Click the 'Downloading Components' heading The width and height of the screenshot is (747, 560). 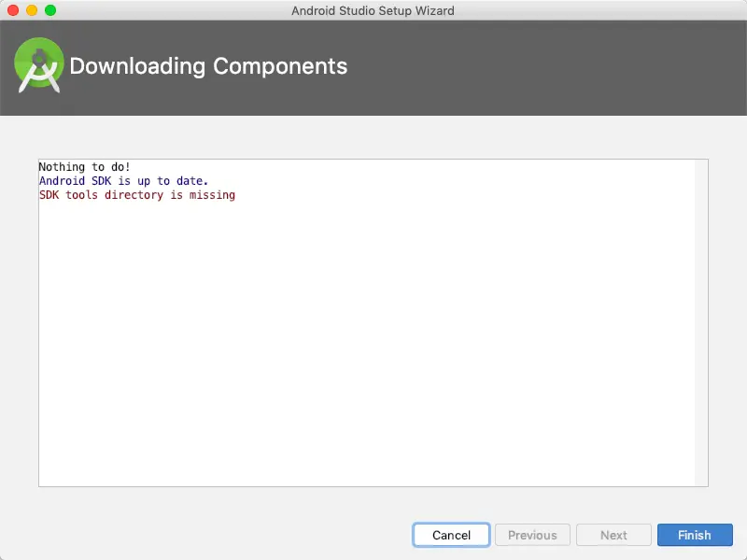(x=208, y=65)
